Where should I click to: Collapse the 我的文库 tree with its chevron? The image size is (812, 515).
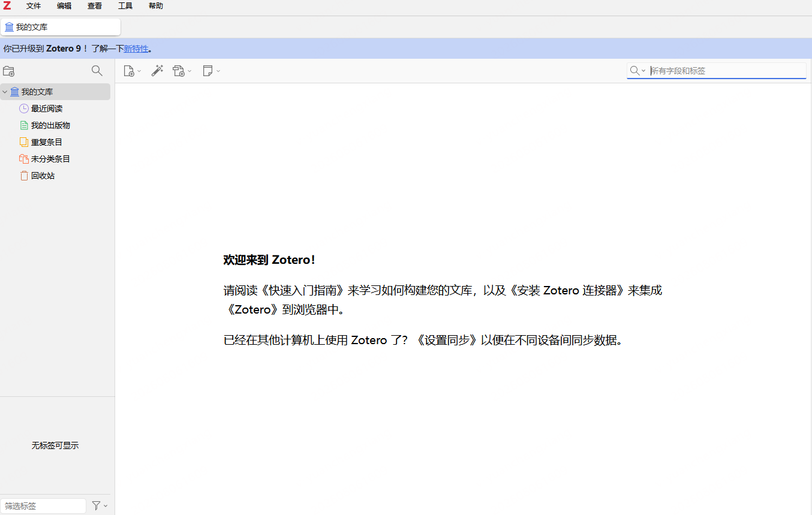(5, 92)
